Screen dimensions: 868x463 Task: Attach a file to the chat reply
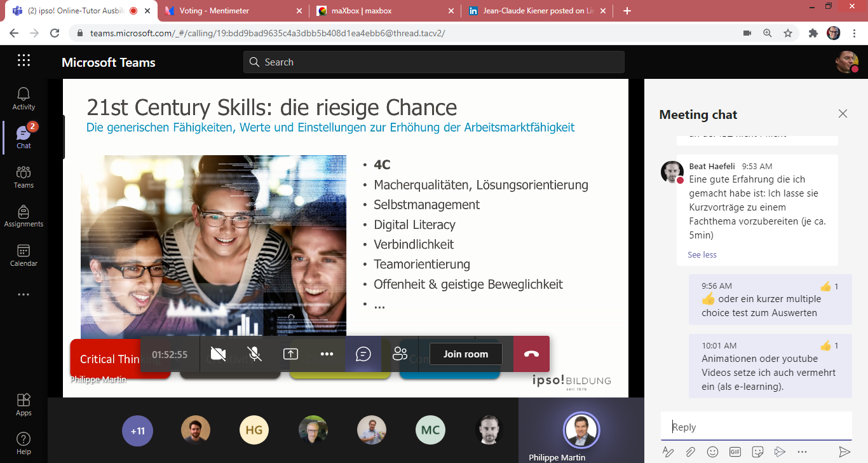[690, 452]
